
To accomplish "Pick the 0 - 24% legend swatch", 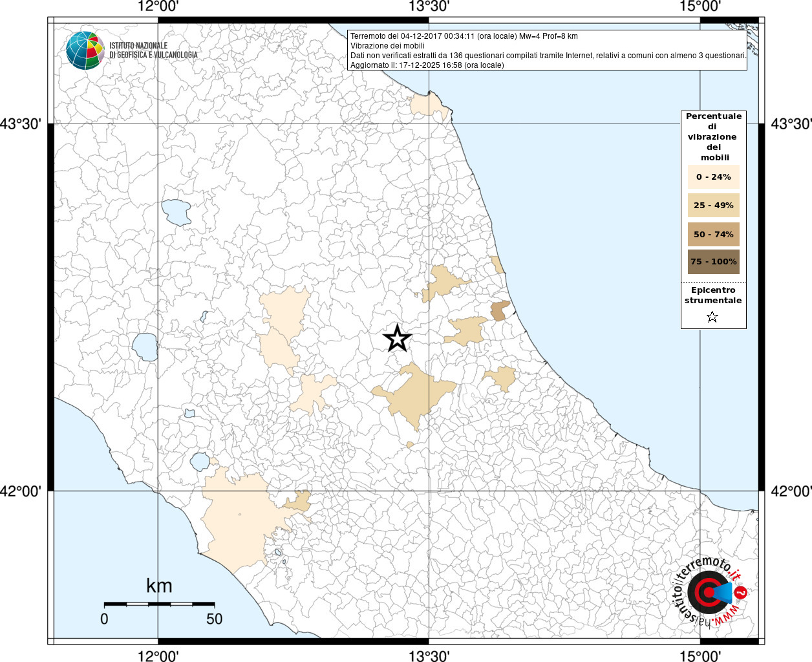I will 713,177.
